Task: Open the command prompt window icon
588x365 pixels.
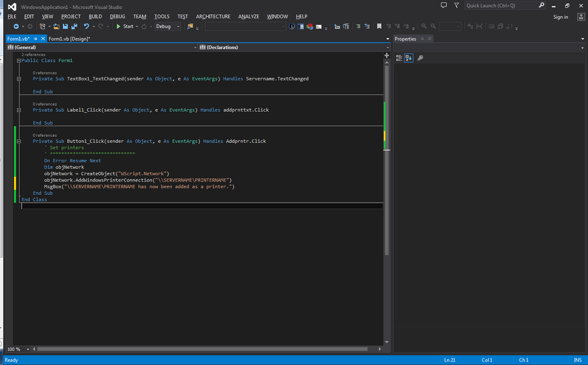Action: click(x=319, y=26)
